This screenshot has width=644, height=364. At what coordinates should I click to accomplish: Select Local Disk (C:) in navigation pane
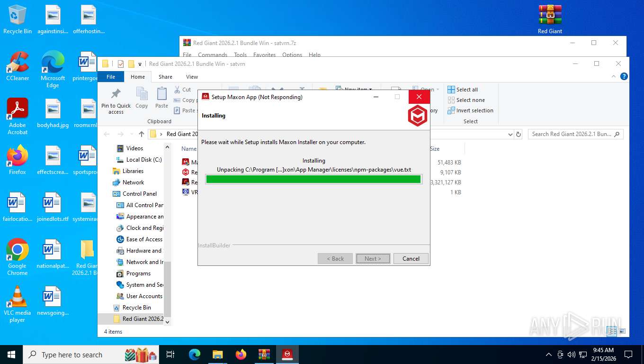139,160
